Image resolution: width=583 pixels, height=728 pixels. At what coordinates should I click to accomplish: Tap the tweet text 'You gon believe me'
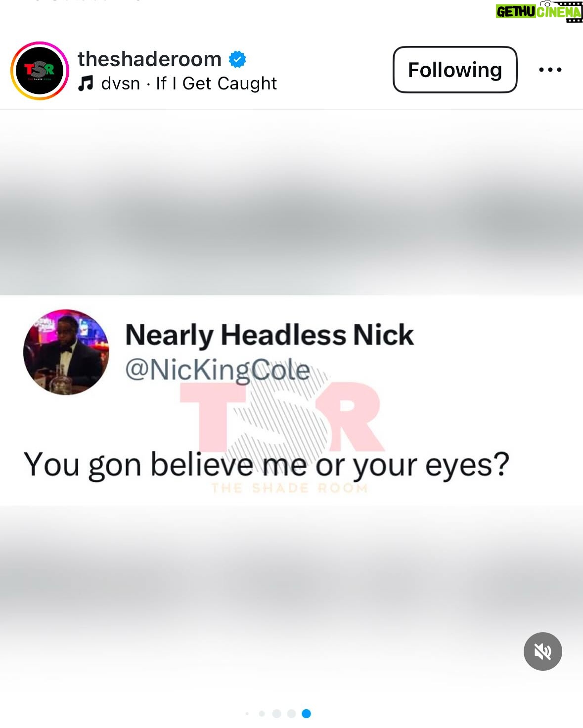(165, 465)
